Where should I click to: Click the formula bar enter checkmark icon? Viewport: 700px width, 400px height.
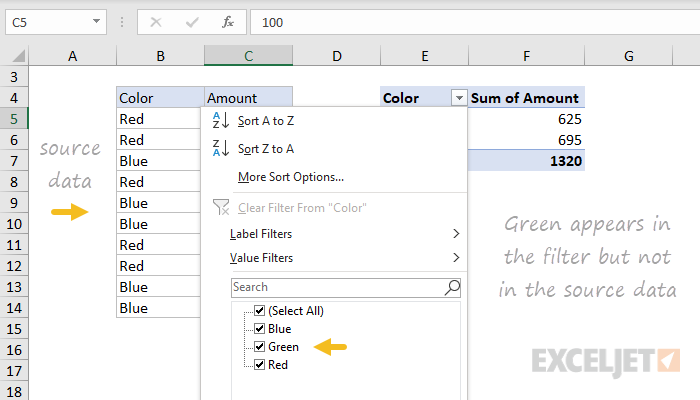click(x=191, y=21)
